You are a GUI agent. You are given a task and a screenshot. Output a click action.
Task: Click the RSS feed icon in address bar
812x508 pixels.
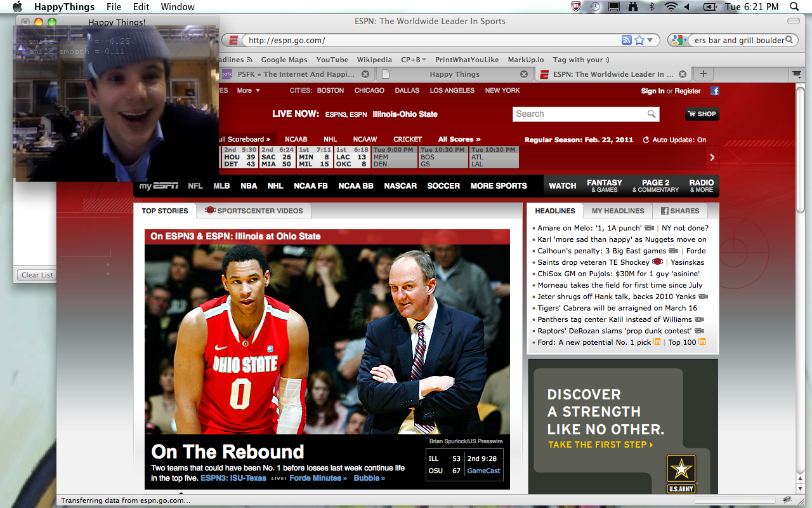click(627, 40)
